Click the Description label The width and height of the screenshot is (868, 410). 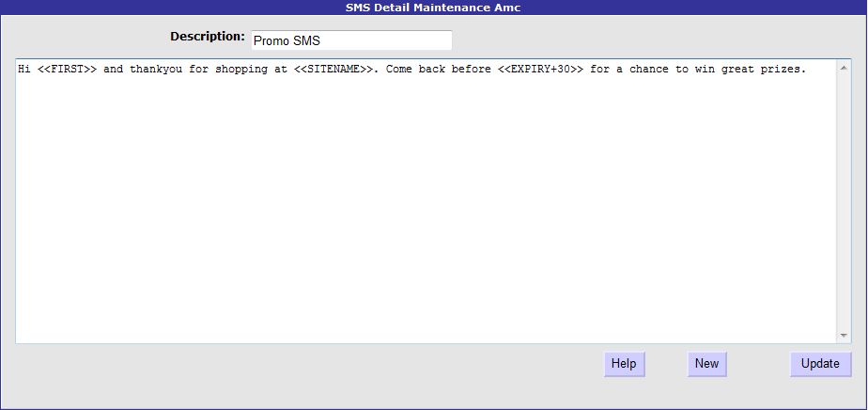[x=207, y=37]
